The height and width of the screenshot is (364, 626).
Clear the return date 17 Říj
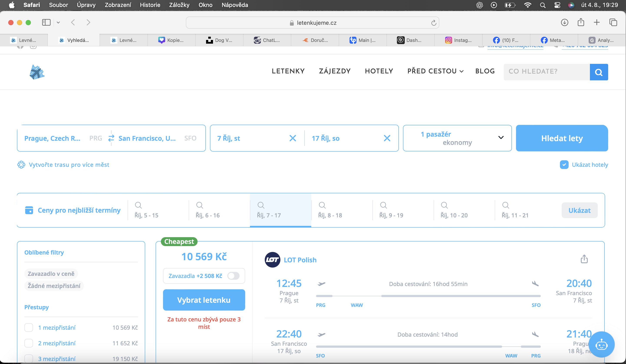pos(387,138)
